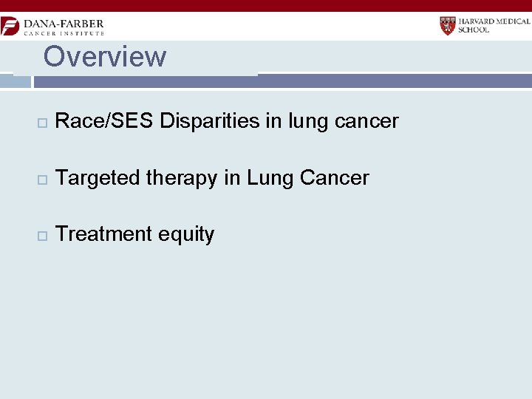This screenshot has height=399, width=532.
Task: Click "Lung Cancer" in the second bullet
Action: click(307, 178)
